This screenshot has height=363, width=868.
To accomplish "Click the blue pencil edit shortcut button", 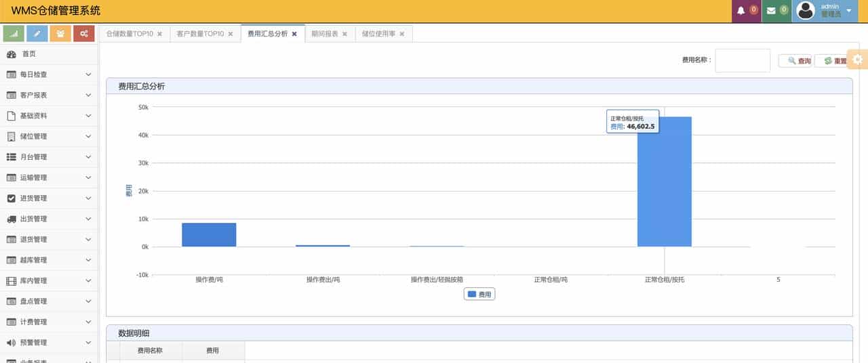I will point(37,33).
